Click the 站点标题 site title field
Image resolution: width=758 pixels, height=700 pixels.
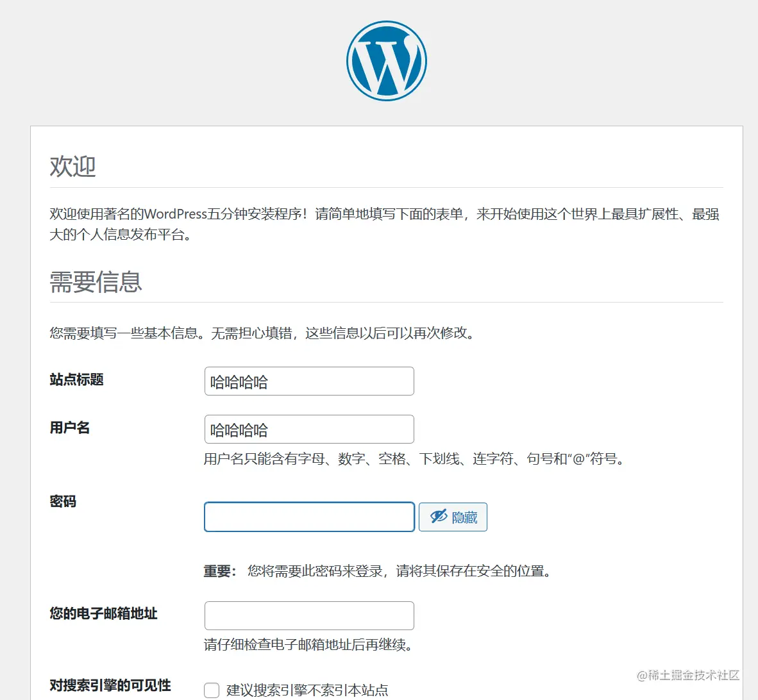pyautogui.click(x=309, y=381)
